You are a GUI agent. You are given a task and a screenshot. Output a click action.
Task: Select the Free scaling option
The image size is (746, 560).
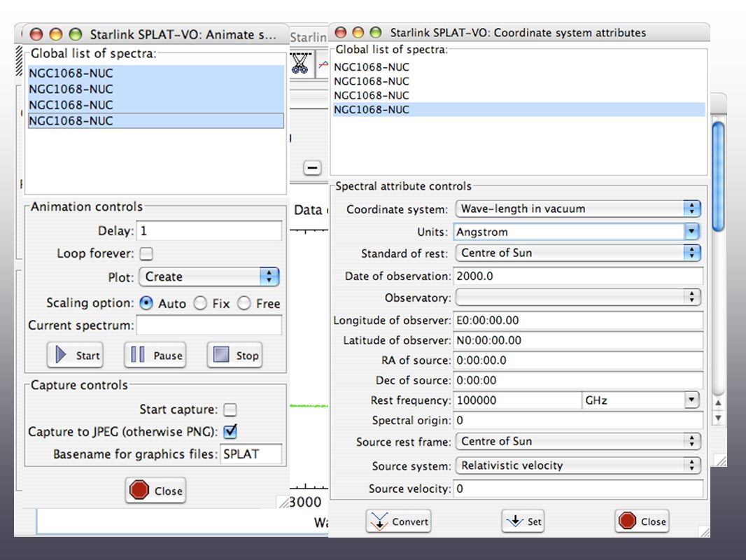pyautogui.click(x=244, y=303)
